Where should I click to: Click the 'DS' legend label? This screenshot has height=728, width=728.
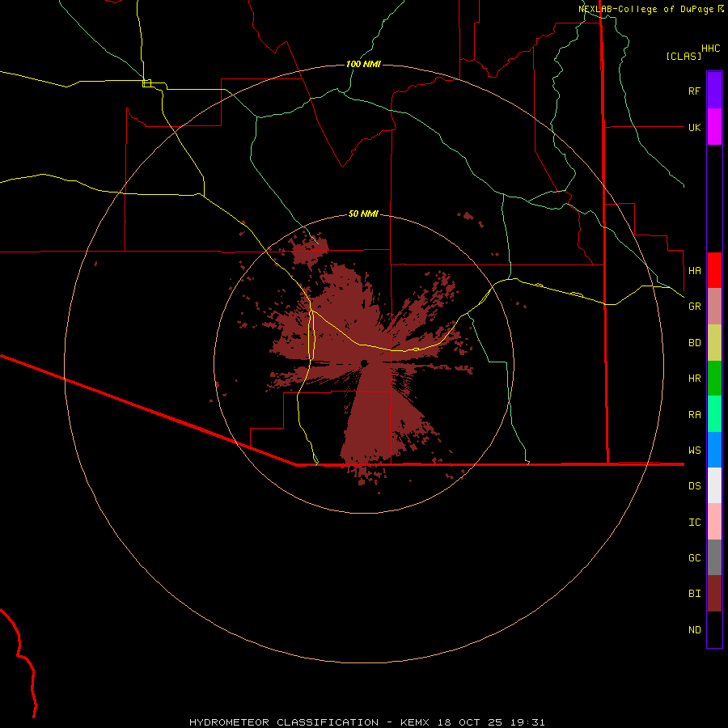click(x=694, y=486)
